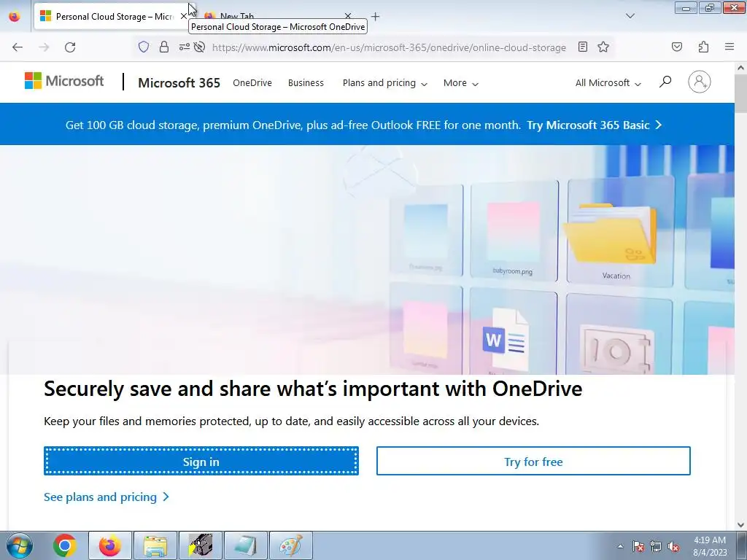This screenshot has height=560, width=747.
Task: Open the Notepad-style taskbar icon
Action: coord(246,545)
